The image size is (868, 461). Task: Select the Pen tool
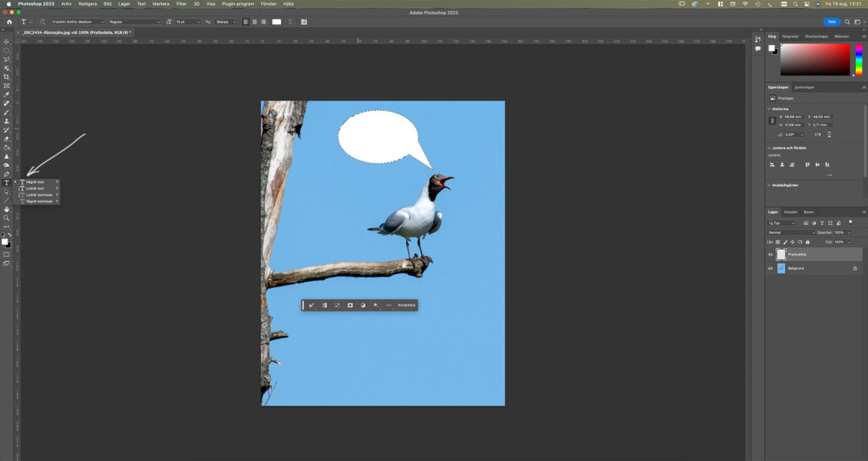point(6,173)
